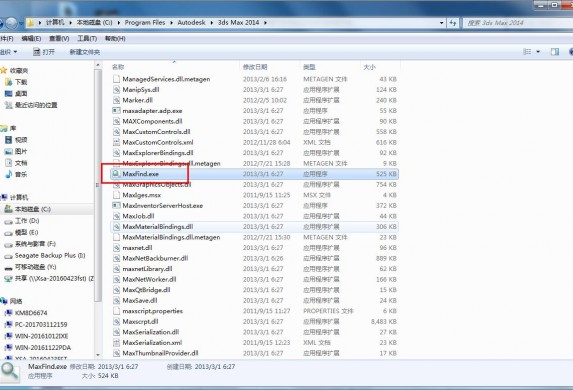This screenshot has width=573, height=390.
Task: Click the ManagedServices.dll.metagen file icon
Action: [116, 79]
